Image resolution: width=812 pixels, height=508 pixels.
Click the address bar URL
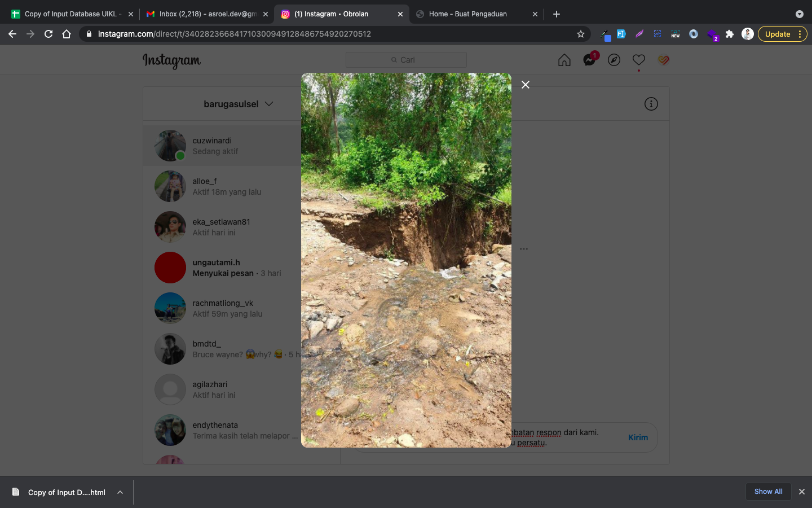pyautogui.click(x=234, y=34)
